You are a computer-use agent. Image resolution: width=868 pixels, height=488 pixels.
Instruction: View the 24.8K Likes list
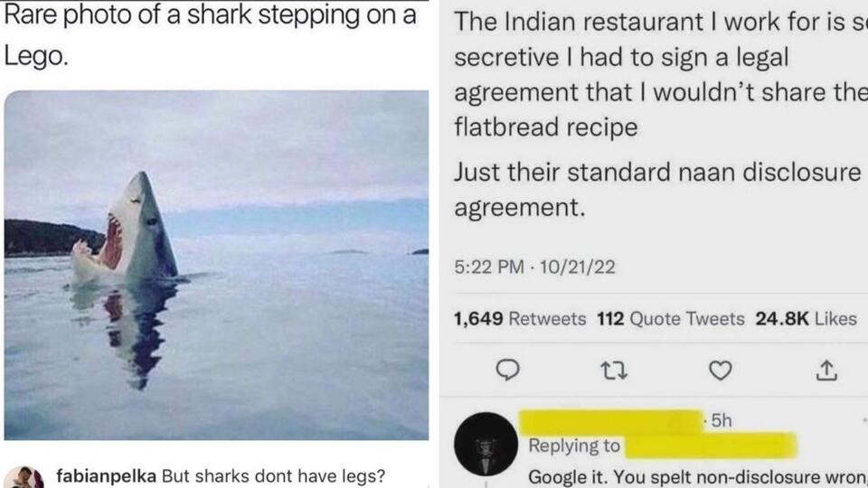click(x=806, y=319)
